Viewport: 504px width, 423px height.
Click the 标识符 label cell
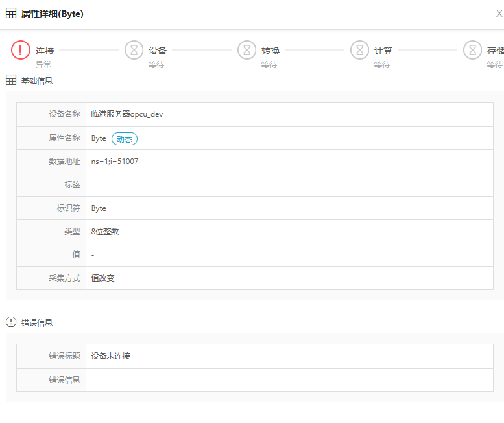(x=51, y=208)
